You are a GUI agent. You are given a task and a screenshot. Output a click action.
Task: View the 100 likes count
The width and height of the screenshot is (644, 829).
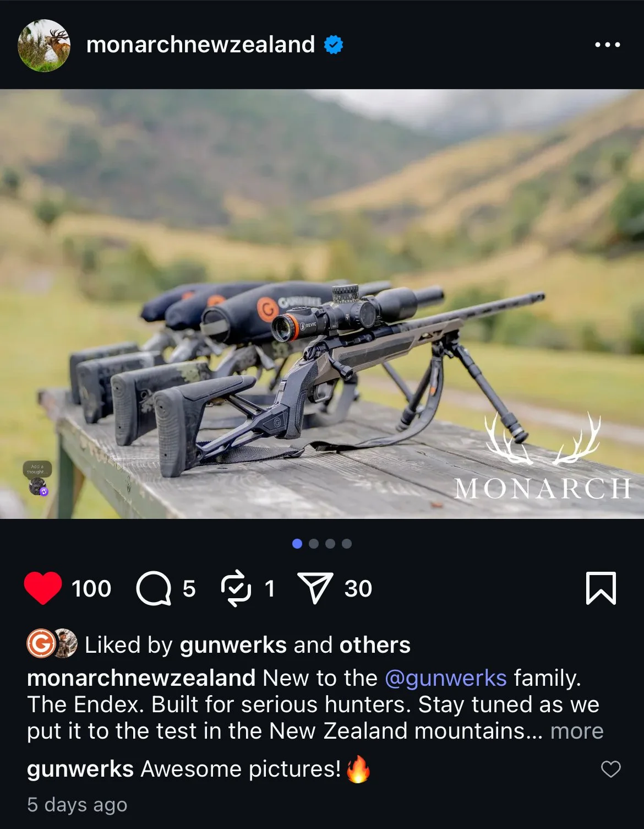[91, 589]
